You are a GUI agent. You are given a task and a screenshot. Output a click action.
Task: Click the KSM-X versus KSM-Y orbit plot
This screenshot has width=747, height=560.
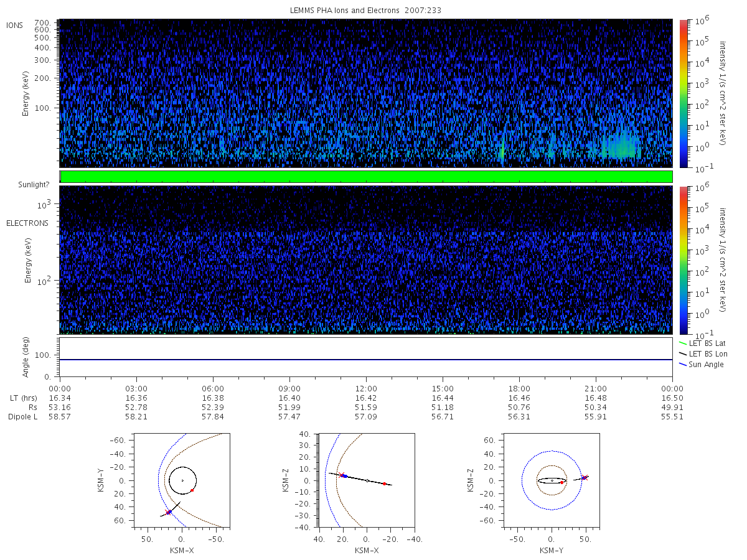181,481
